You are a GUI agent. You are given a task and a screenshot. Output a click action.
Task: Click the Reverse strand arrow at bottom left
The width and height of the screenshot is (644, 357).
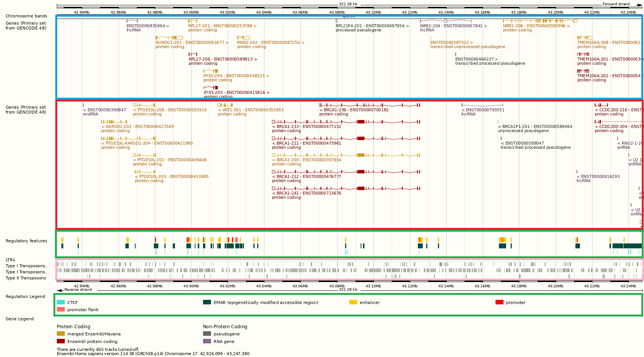click(59, 290)
